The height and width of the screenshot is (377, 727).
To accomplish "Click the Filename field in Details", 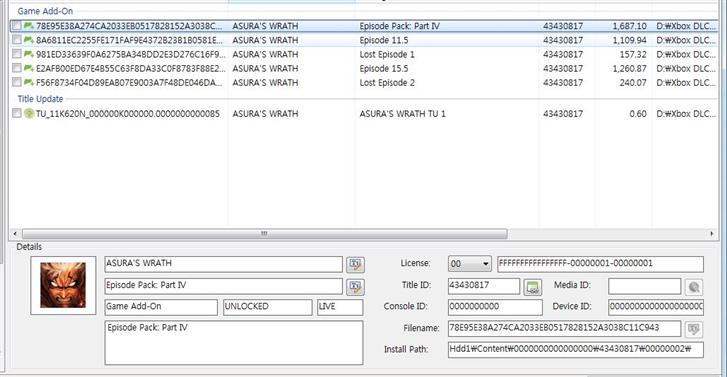I will (564, 328).
